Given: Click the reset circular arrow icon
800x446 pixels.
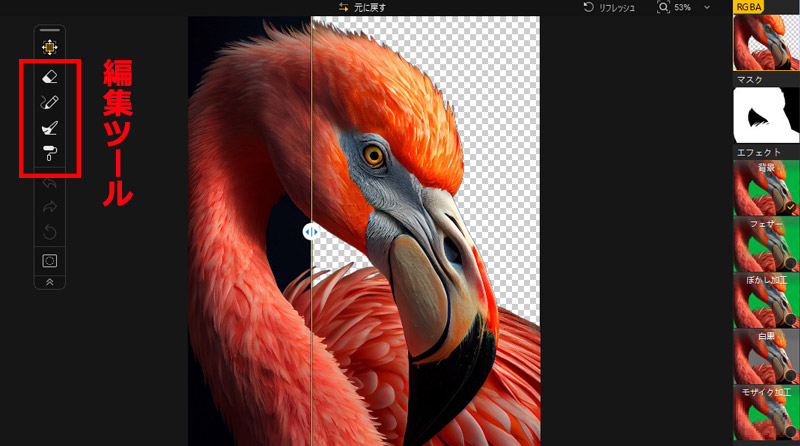Looking at the screenshot, I should pos(49,233).
